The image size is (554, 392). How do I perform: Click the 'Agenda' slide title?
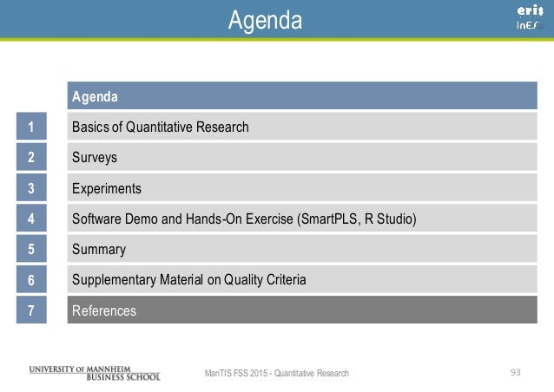point(266,20)
